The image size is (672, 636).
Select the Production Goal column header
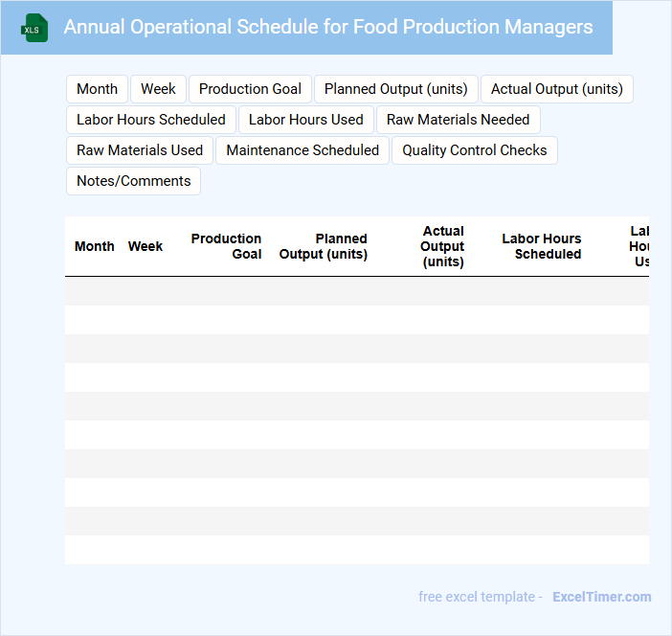[x=227, y=246]
